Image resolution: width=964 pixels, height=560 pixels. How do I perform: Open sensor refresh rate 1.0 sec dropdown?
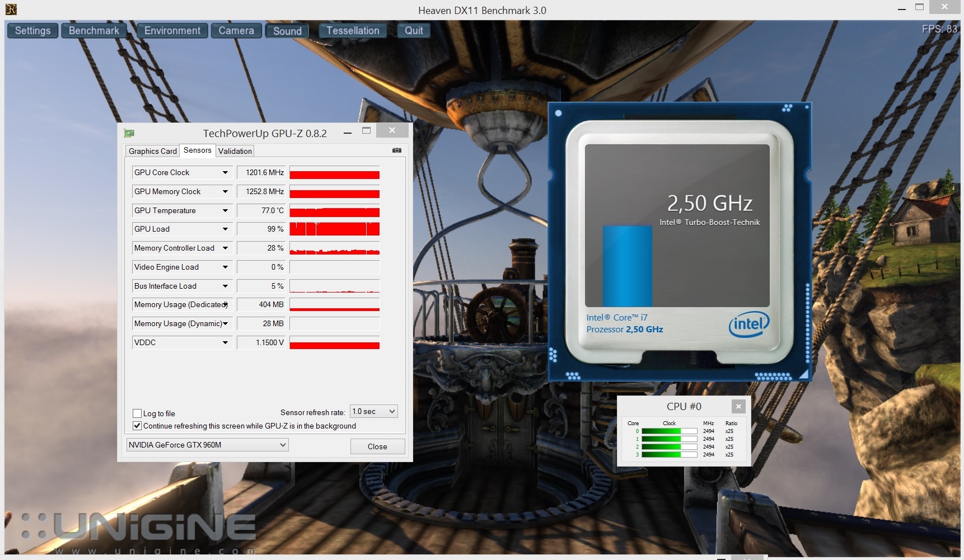click(x=373, y=411)
